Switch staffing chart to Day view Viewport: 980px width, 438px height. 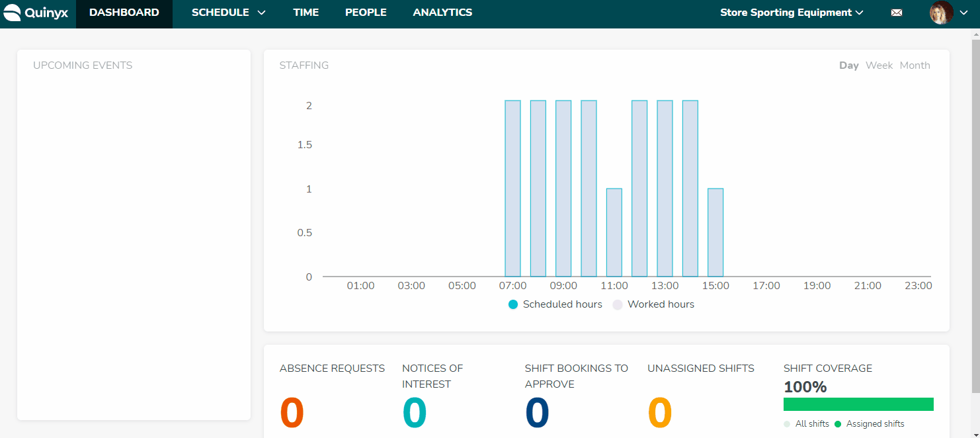pos(849,66)
